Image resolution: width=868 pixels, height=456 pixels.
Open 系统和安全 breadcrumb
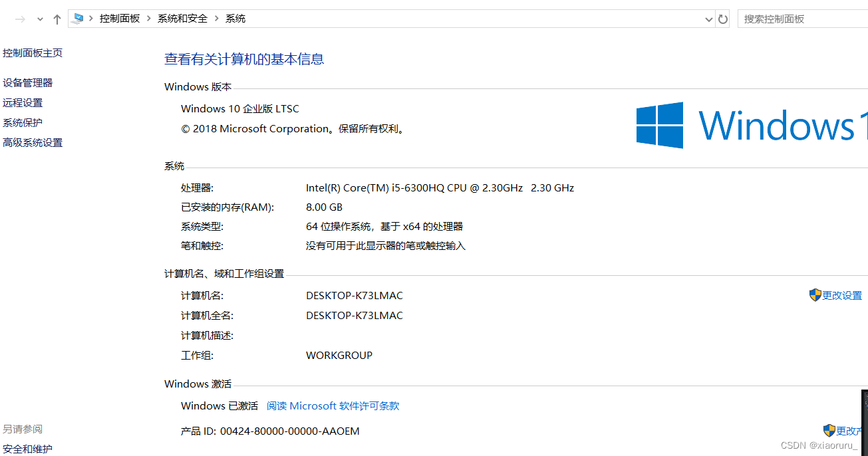[x=182, y=19]
